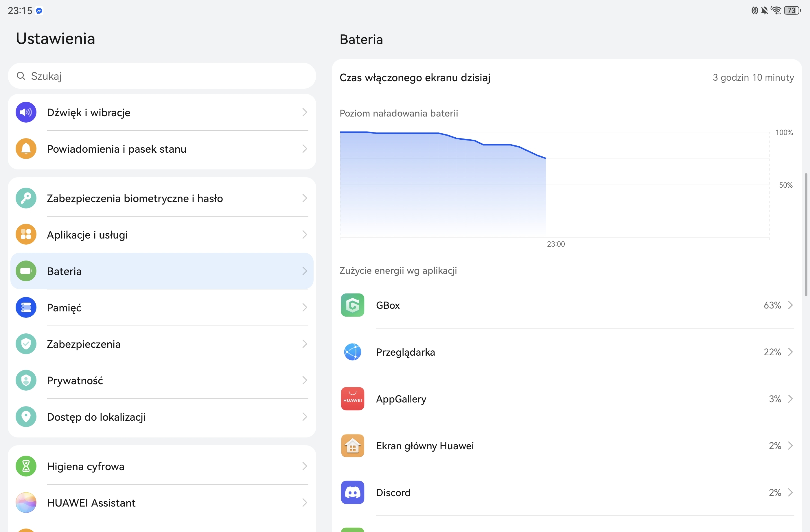Tap the Aplikacje i usługi grid icon
The width and height of the screenshot is (810, 532).
pyautogui.click(x=26, y=234)
